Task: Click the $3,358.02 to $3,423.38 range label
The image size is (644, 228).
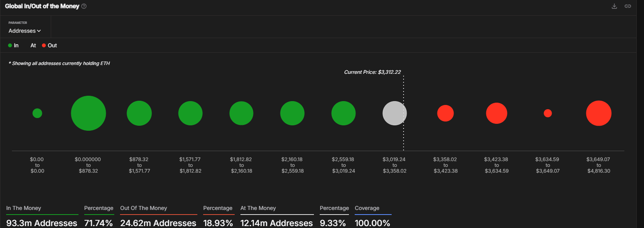Action: (x=445, y=165)
